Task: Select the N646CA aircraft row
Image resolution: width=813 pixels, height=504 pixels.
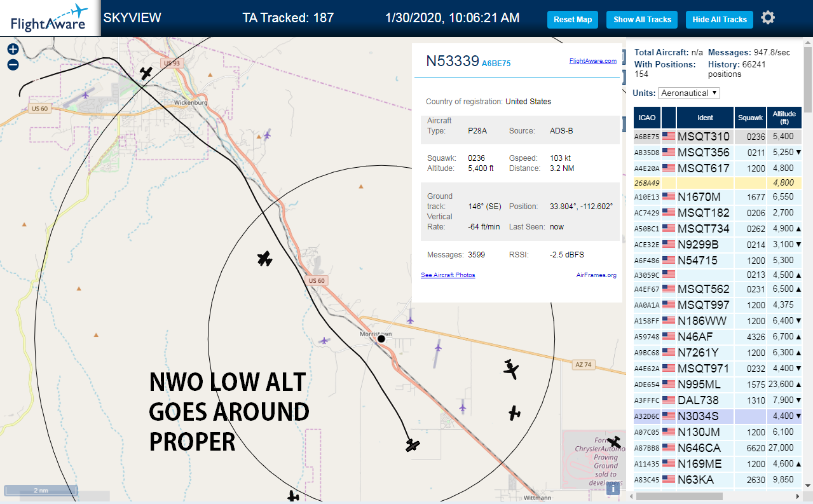Action: pos(718,448)
